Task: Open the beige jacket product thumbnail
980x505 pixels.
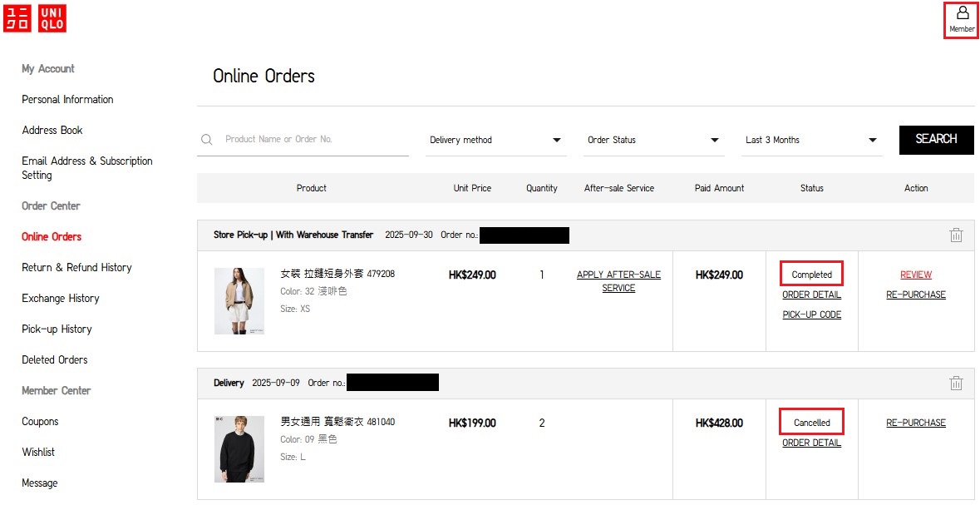Action: point(239,301)
